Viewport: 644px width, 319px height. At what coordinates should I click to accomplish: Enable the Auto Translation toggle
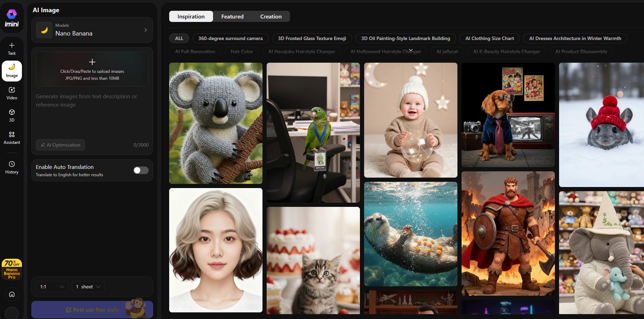(x=141, y=170)
